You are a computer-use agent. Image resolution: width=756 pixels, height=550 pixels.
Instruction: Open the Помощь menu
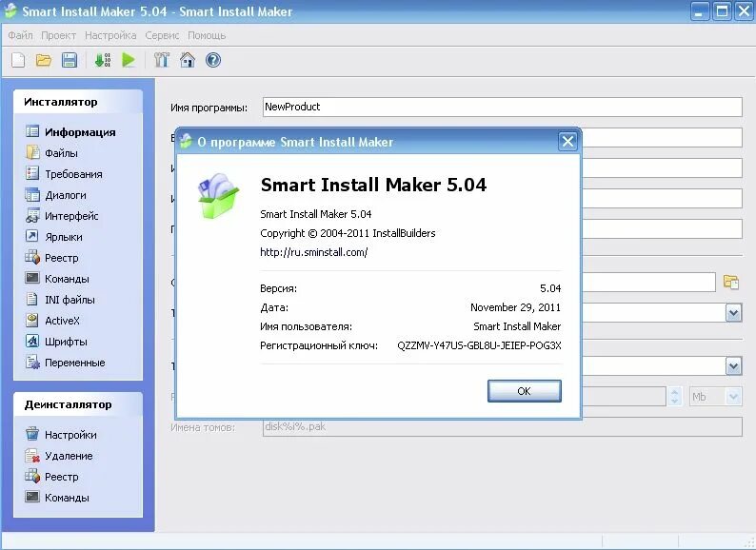207,35
